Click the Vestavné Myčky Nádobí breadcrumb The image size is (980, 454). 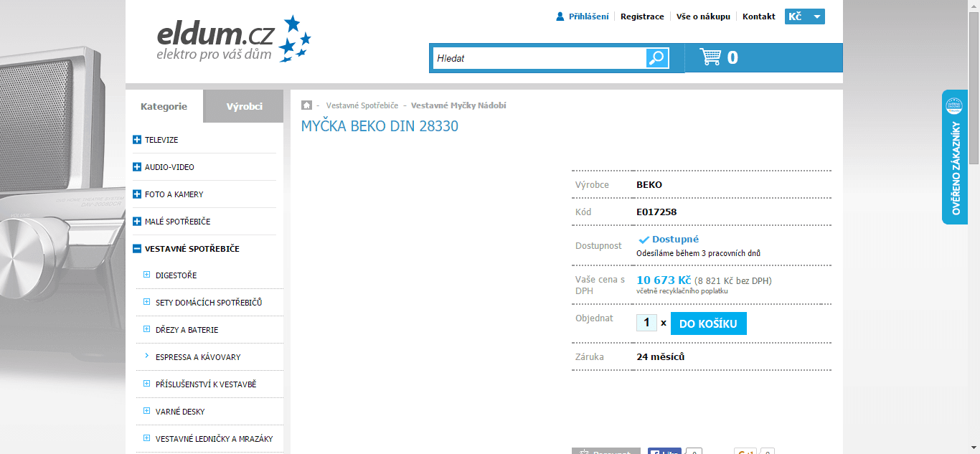(458, 105)
